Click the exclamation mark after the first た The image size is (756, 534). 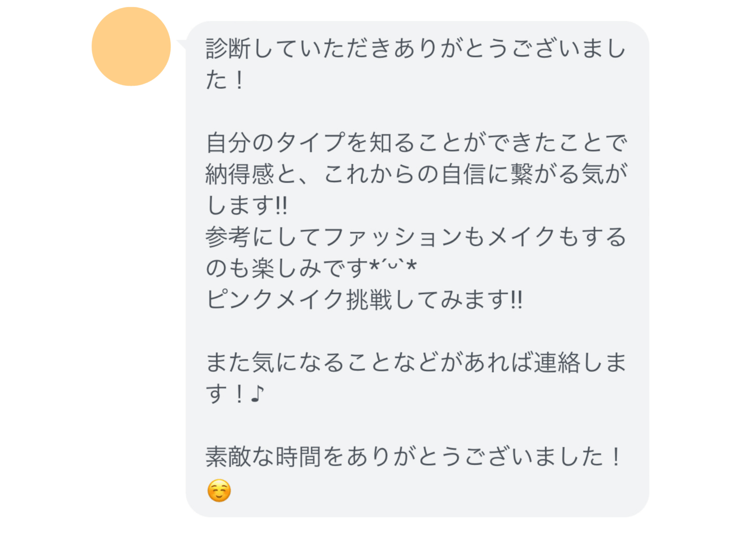coord(239,80)
